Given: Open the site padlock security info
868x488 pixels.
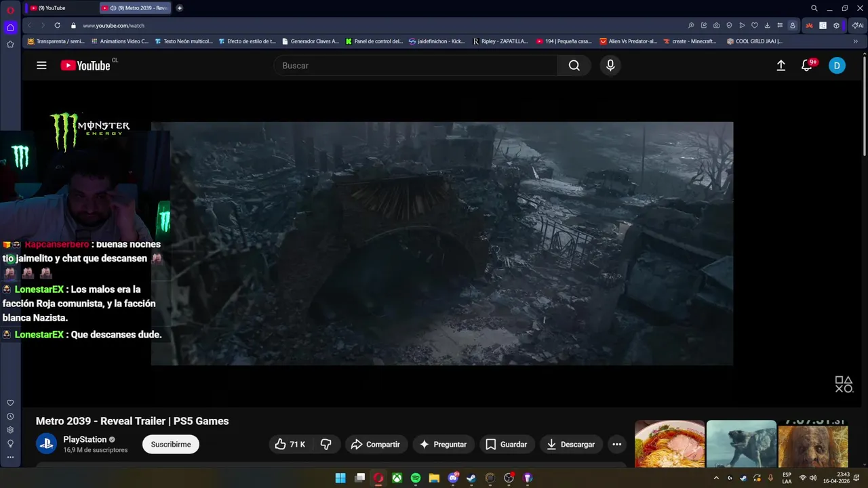Looking at the screenshot, I should pyautogui.click(x=73, y=26).
